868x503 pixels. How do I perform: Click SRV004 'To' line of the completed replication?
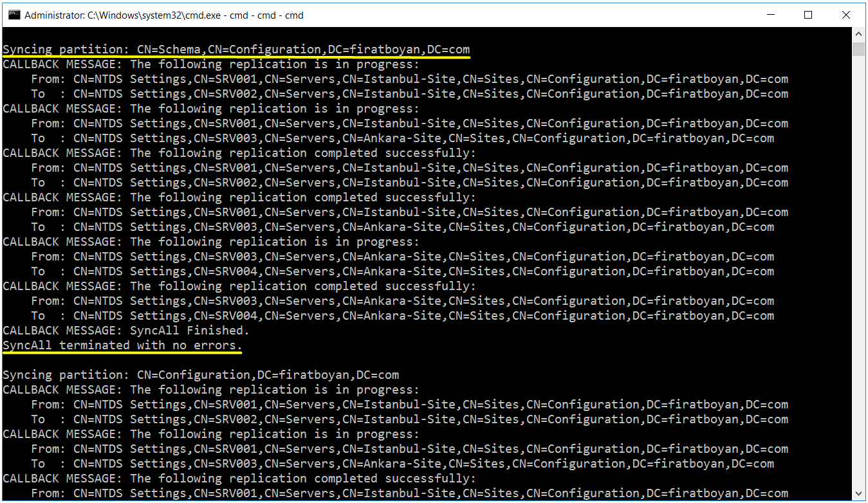(x=402, y=316)
